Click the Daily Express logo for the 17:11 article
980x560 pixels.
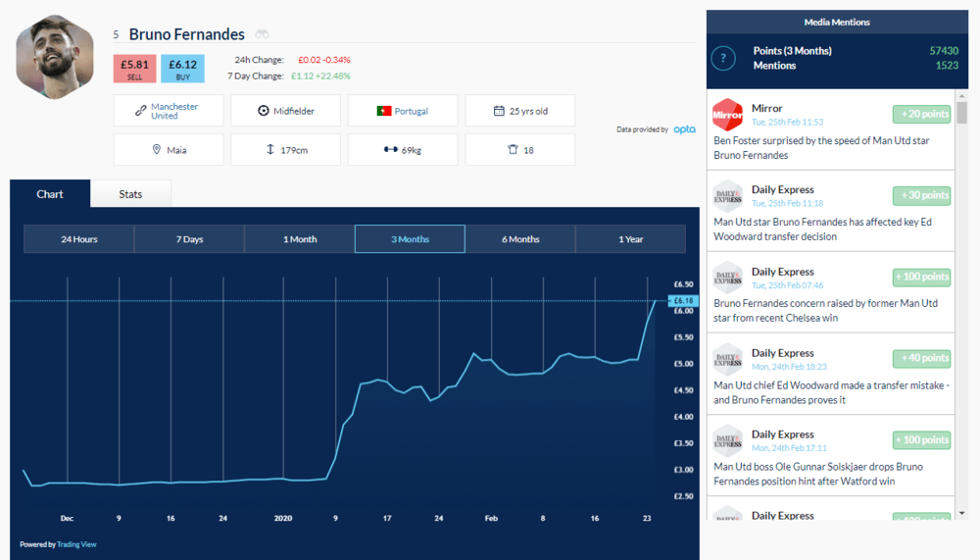[727, 440]
